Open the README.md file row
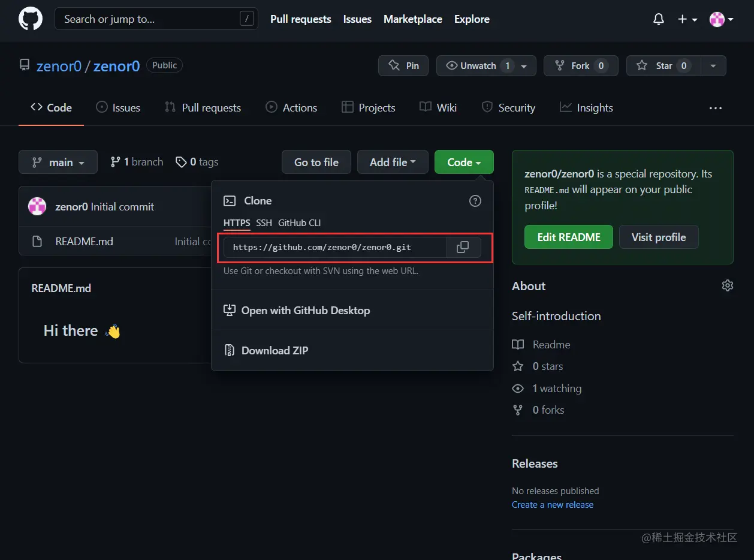Screen dimensions: 754x560 115,242
